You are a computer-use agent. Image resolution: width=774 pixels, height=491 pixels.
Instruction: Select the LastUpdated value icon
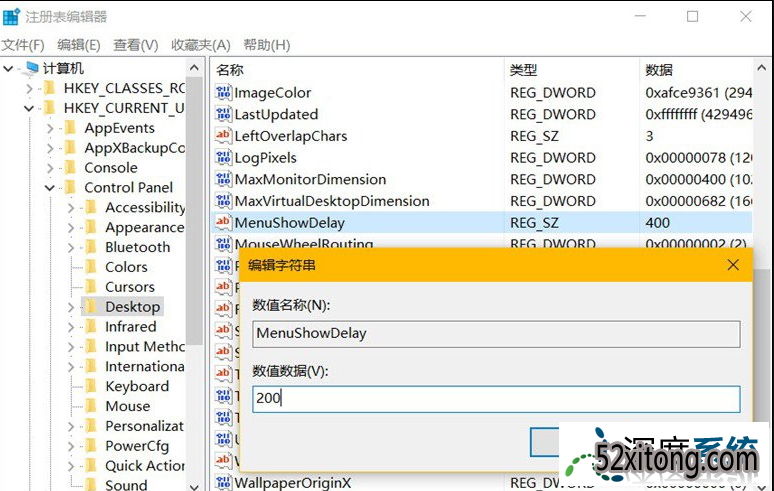(223, 115)
